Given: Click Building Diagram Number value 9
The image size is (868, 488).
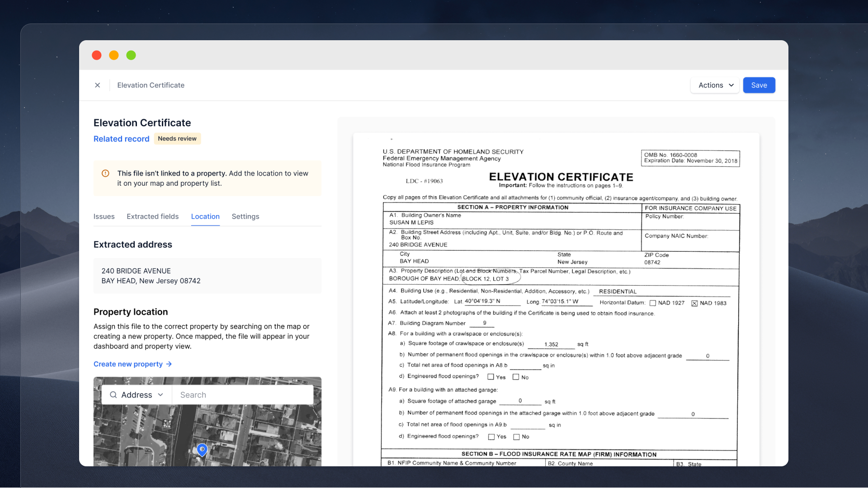Looking at the screenshot, I should point(485,323).
